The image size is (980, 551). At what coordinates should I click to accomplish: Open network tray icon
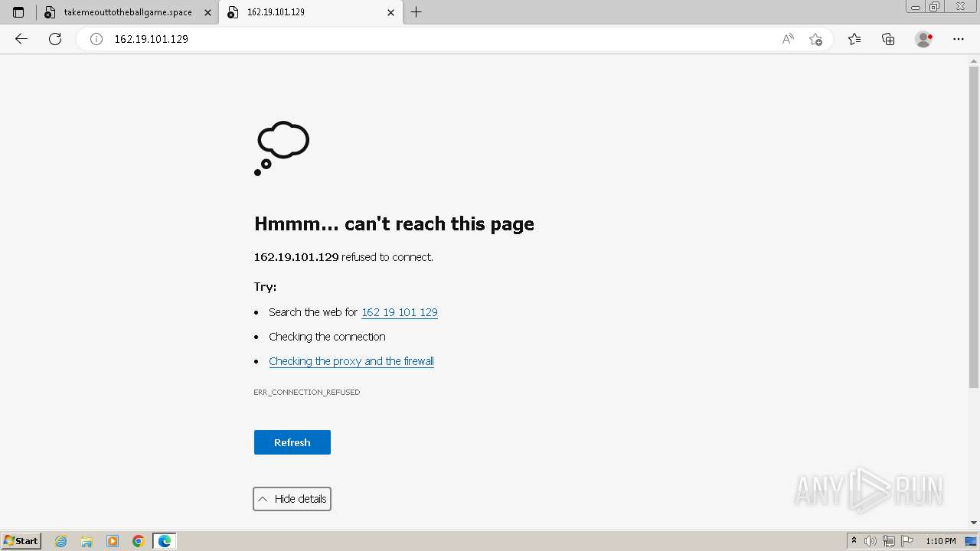pyautogui.click(x=889, y=541)
